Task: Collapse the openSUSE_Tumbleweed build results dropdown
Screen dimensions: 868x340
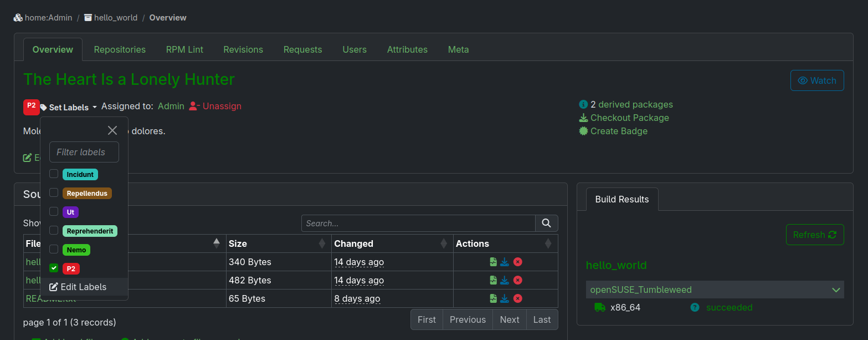Action: [836, 290]
